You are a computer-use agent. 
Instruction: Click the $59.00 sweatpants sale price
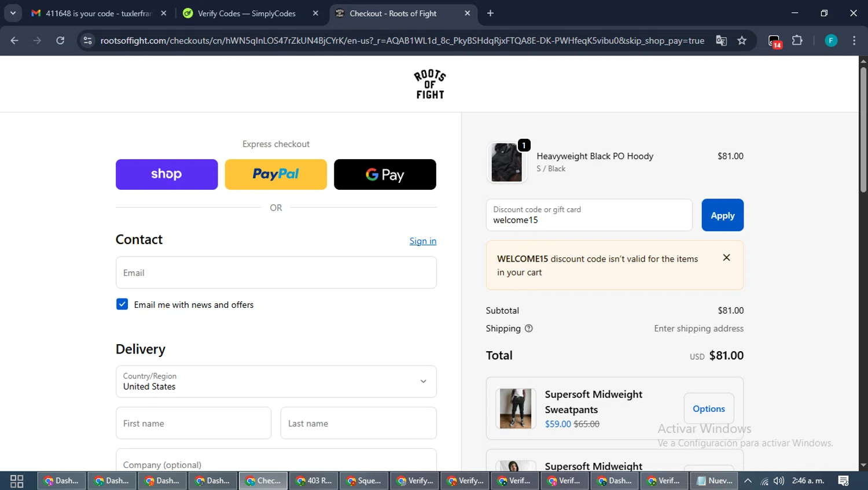[558, 424]
